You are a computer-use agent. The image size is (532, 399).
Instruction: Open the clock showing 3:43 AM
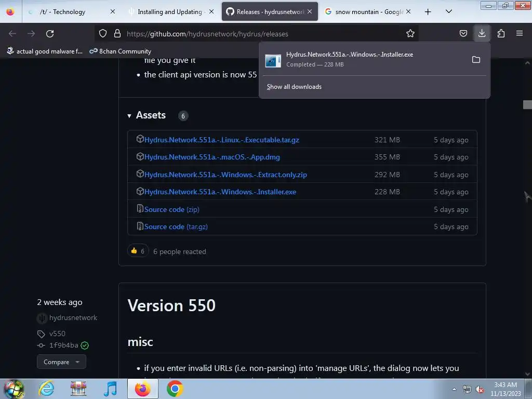pos(506,389)
